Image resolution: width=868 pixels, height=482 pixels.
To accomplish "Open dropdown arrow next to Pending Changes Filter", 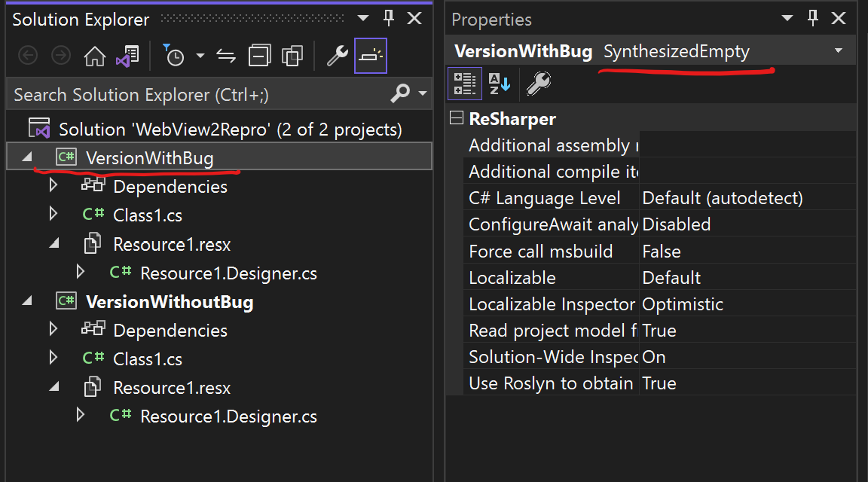I will click(x=200, y=56).
